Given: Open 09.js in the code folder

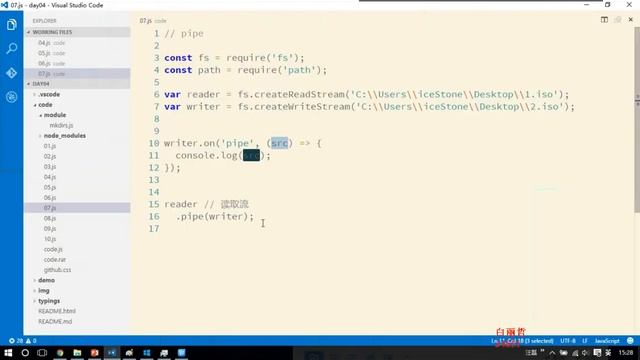Looking at the screenshot, I should click(77, 229).
